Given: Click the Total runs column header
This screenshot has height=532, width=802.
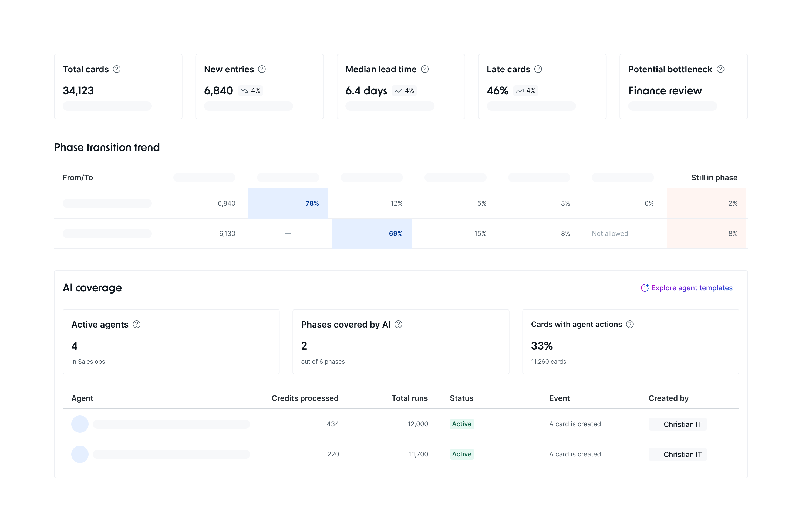Looking at the screenshot, I should pos(409,398).
